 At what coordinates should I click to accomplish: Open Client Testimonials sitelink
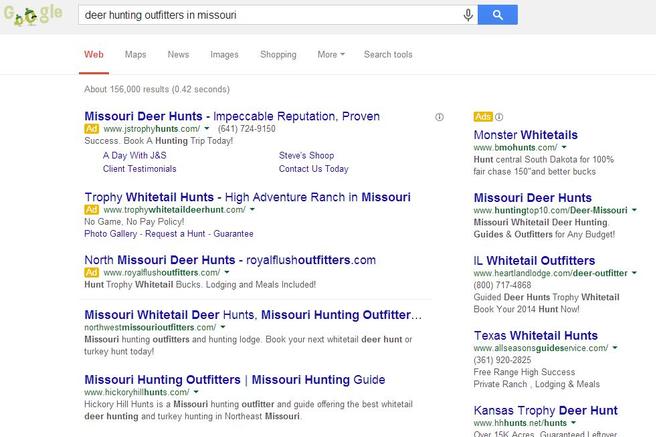coord(140,169)
